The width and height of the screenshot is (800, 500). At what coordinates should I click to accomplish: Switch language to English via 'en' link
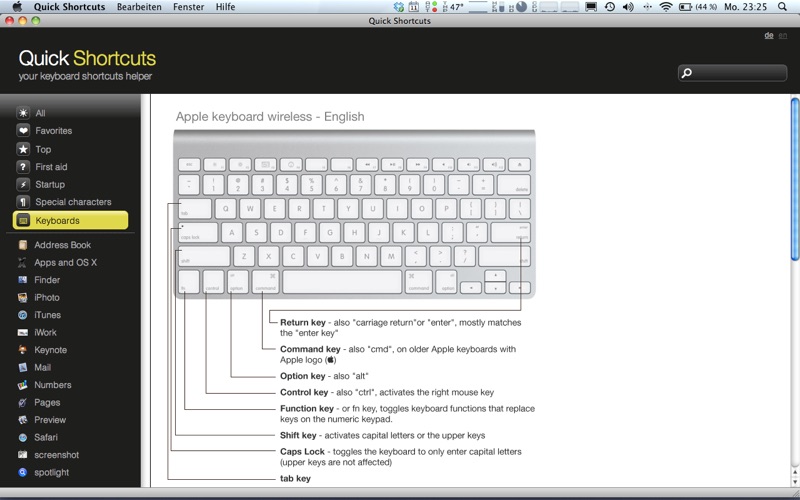[782, 35]
